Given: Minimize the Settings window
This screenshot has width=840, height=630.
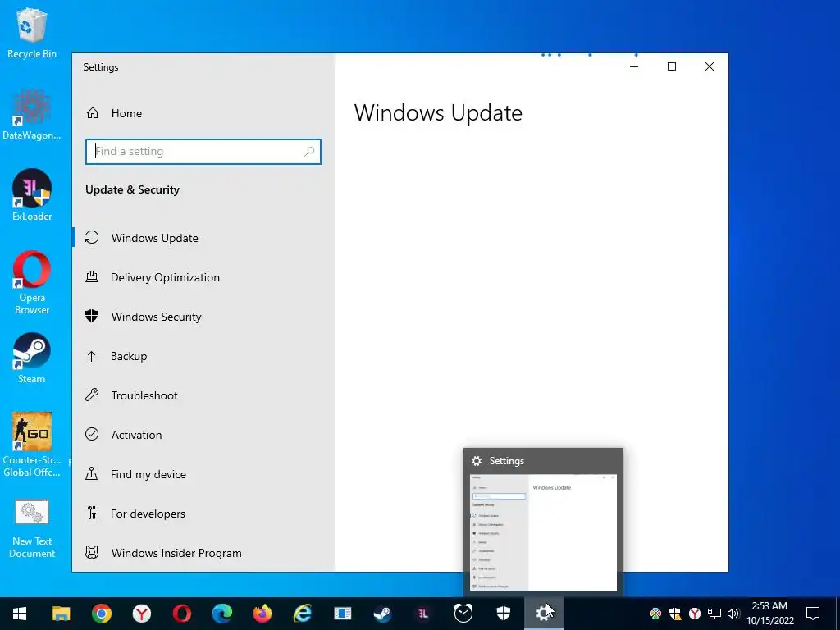Looking at the screenshot, I should pyautogui.click(x=634, y=66).
